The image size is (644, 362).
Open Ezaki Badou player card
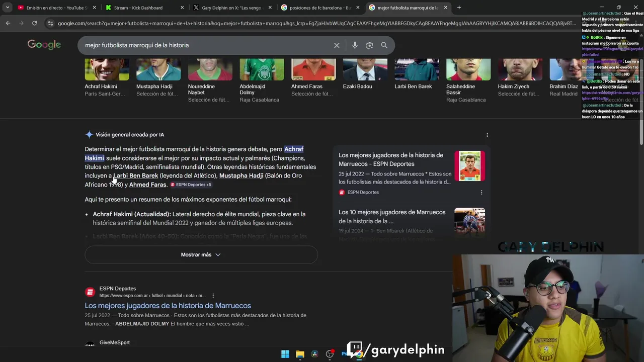[365, 74]
